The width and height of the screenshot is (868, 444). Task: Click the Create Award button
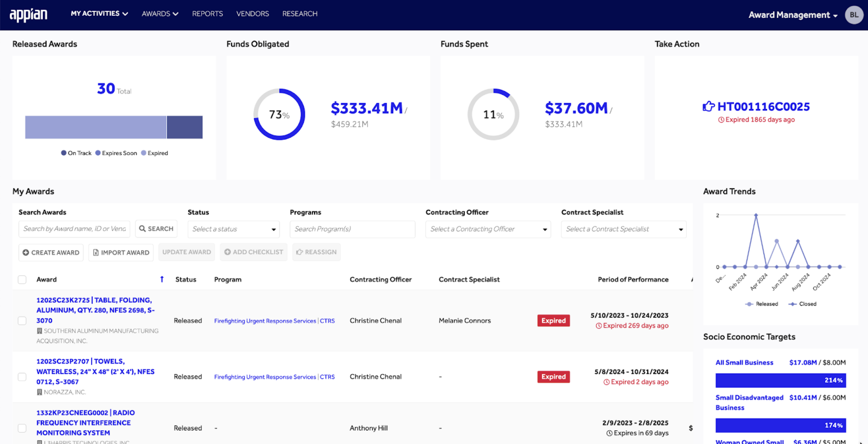51,252
